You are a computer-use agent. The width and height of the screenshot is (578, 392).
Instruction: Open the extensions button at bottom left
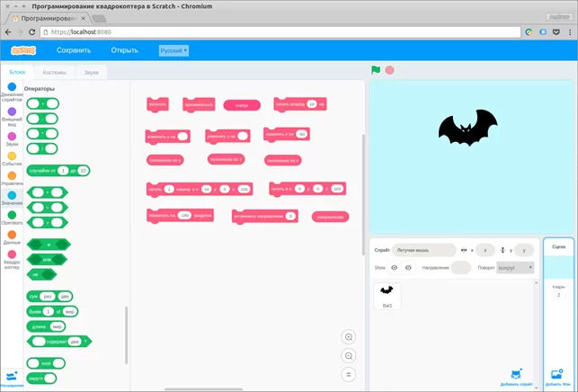(x=11, y=378)
